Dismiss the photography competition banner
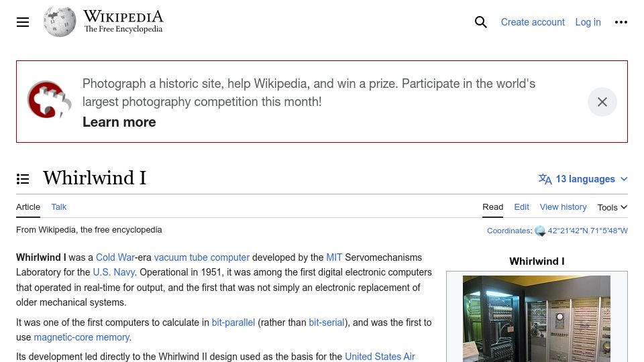644x362 pixels. [602, 102]
